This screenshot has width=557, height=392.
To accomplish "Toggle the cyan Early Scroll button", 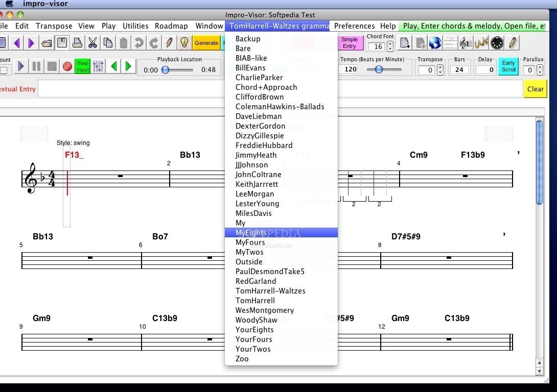I will click(x=508, y=66).
